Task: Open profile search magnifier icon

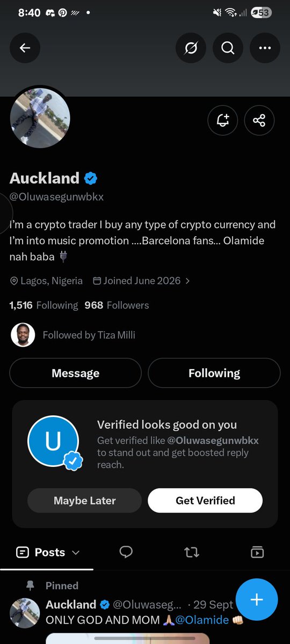Action: click(x=228, y=48)
